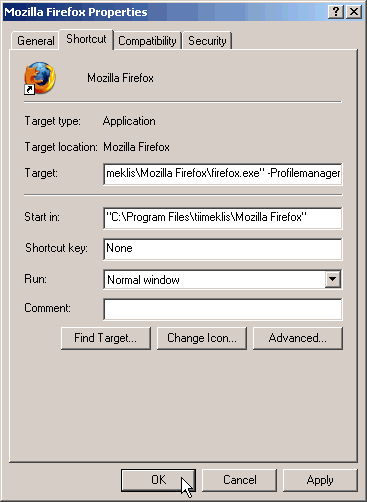367x502 pixels.
Task: Click the empty Comment field
Action: coord(223,309)
